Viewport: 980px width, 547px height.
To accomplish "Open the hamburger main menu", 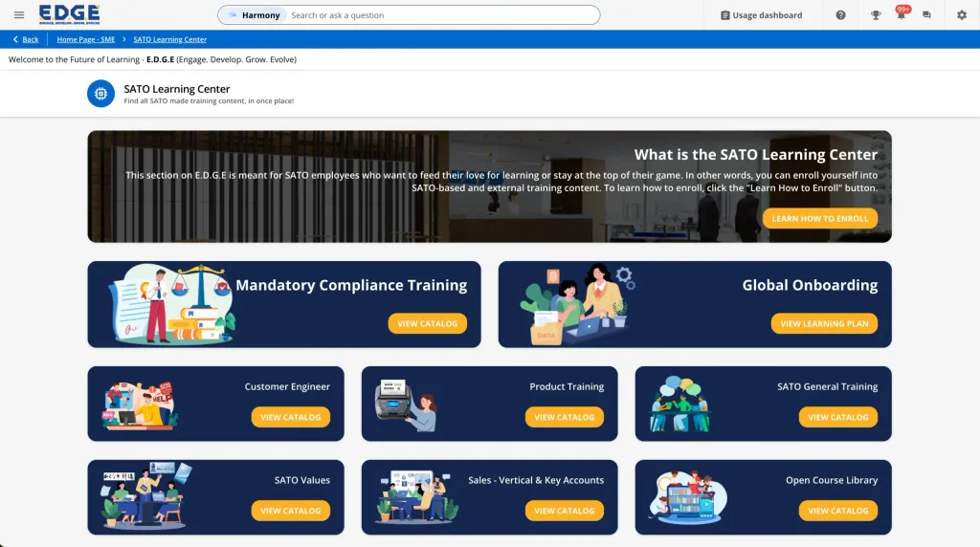I will pyautogui.click(x=19, y=15).
